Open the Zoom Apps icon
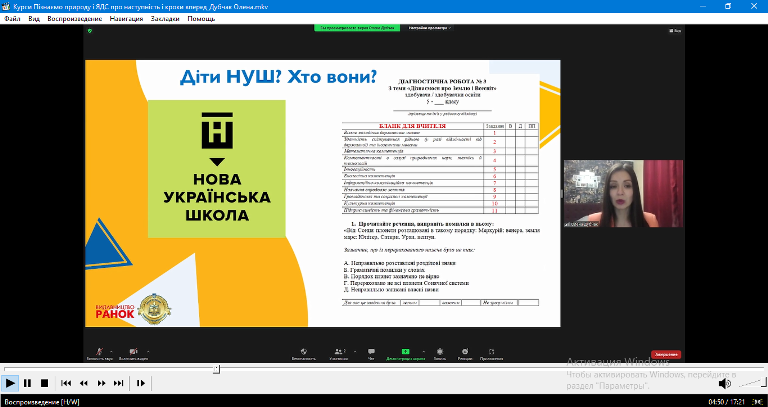Image resolution: width=768 pixels, height=407 pixels. coord(491,352)
